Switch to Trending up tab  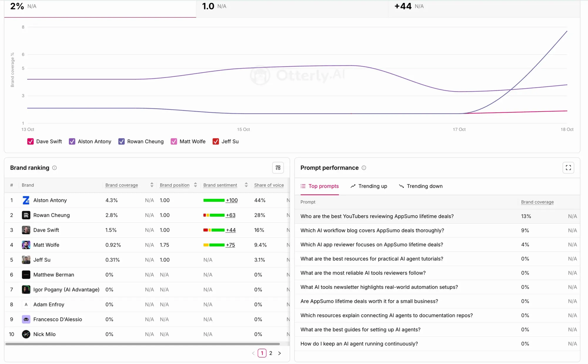369,186
